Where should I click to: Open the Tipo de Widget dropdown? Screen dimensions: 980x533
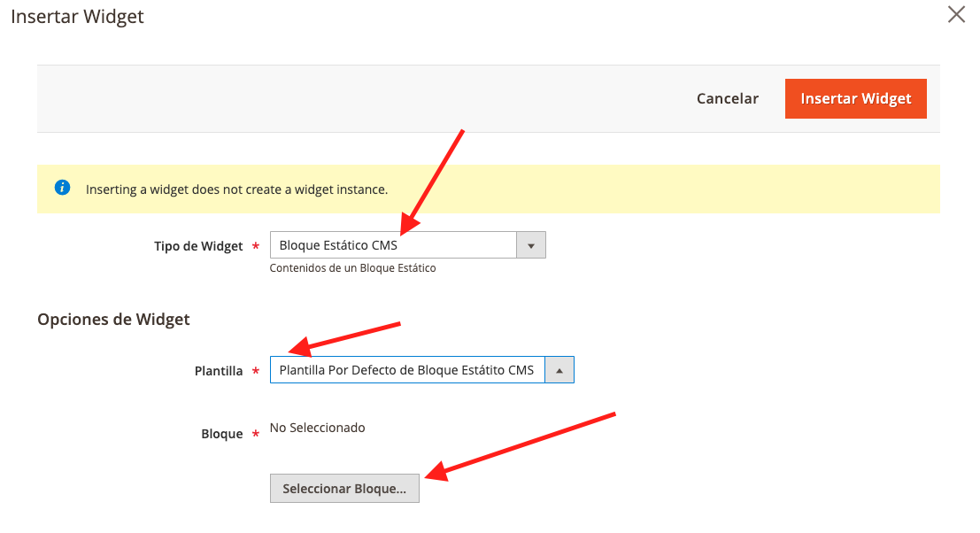(x=407, y=245)
